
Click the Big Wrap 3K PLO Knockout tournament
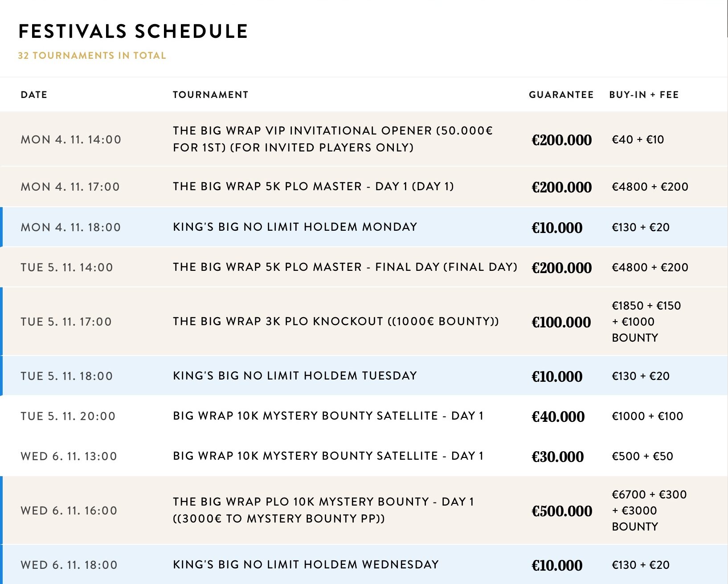[336, 321]
